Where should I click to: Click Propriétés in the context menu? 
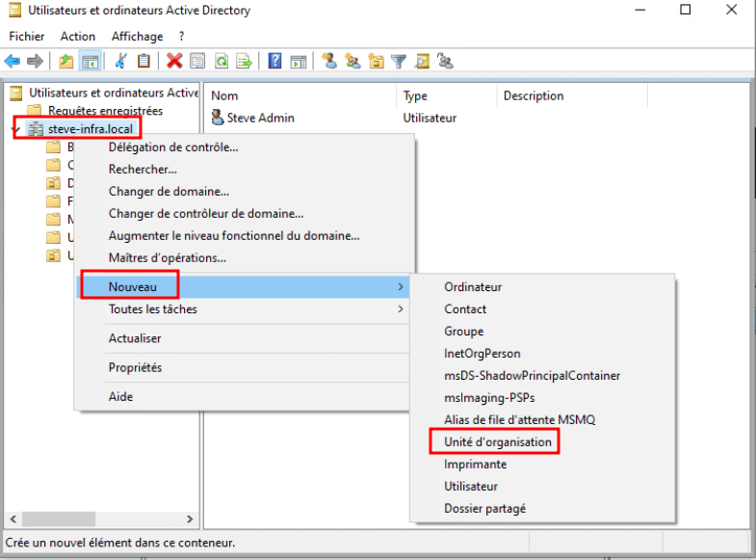pos(135,367)
